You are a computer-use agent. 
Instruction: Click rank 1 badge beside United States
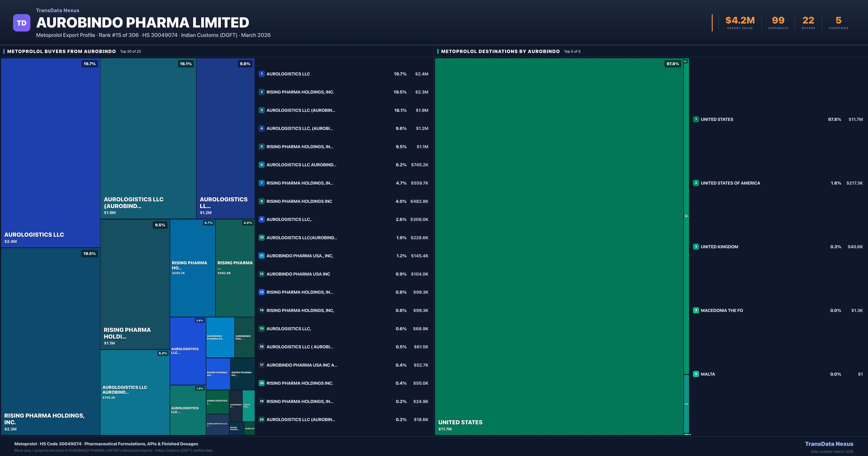tap(696, 119)
